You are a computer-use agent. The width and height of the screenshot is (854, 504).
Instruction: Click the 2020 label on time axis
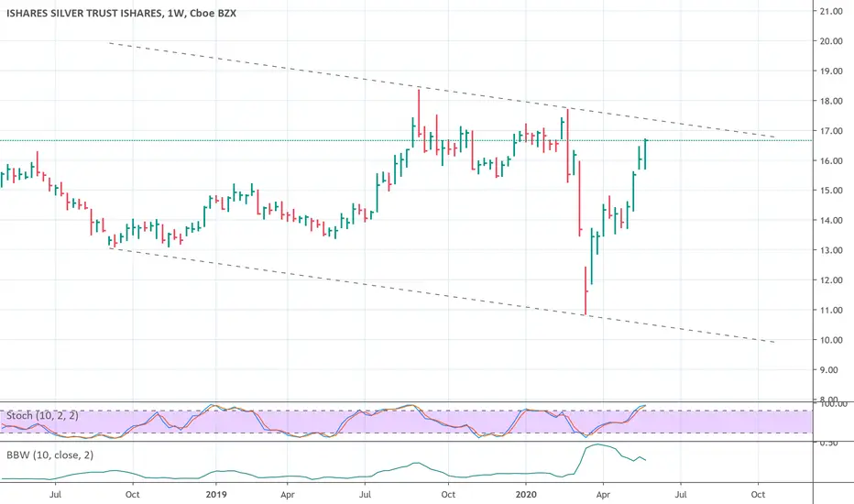pos(526,495)
